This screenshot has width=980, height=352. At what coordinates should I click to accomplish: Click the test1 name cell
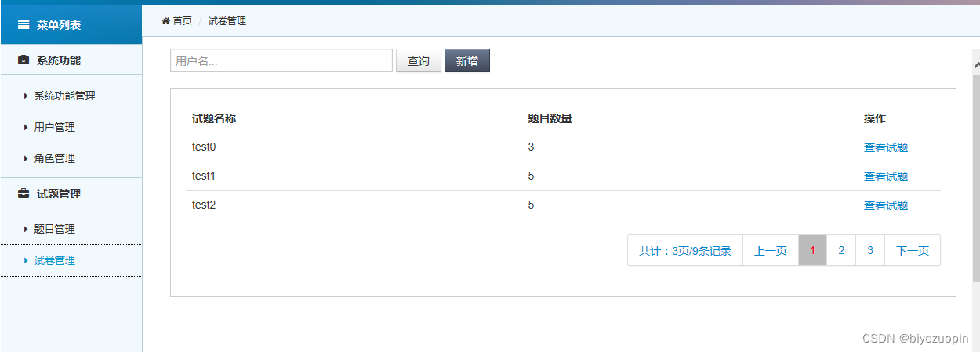click(204, 176)
